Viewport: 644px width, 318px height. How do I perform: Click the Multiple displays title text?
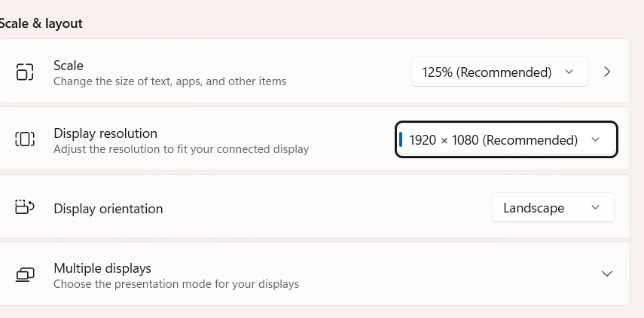click(x=102, y=268)
